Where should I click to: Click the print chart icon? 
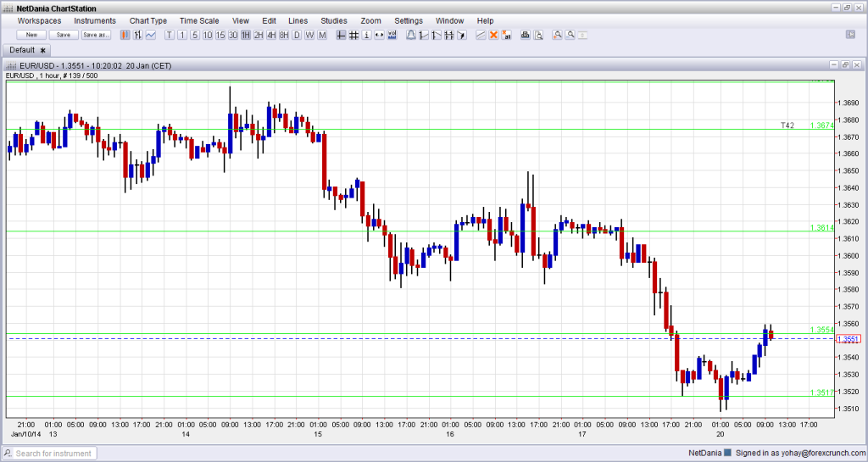point(526,35)
